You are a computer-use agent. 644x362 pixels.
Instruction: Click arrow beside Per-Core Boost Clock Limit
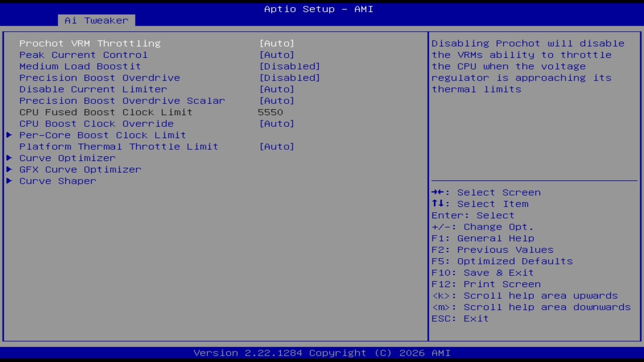[x=9, y=135]
